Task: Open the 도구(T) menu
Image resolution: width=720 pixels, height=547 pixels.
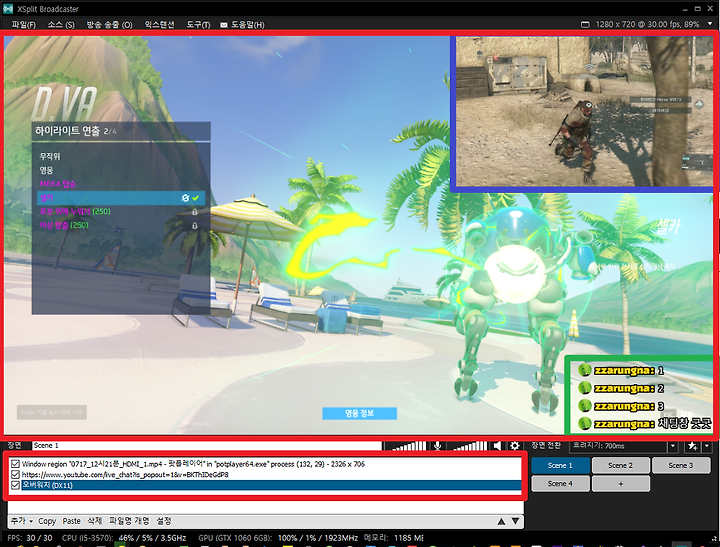Action: (198, 25)
